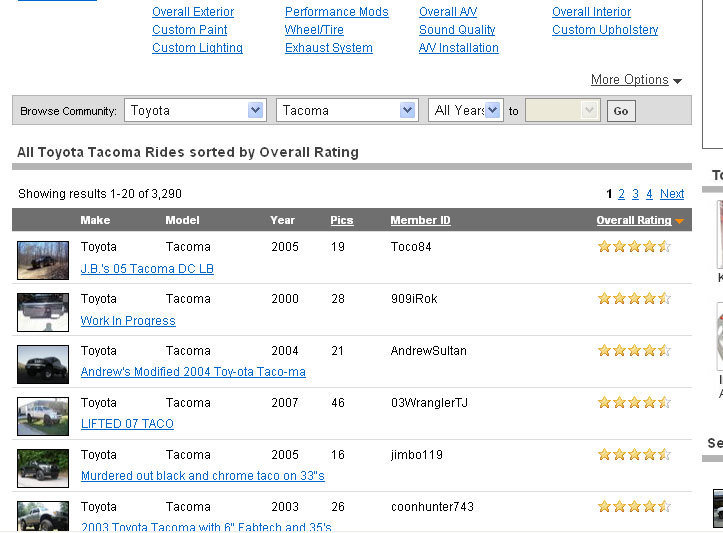This screenshot has height=533, width=723.
Task: Click the star rating for coonhunter743's ride
Action: [634, 507]
